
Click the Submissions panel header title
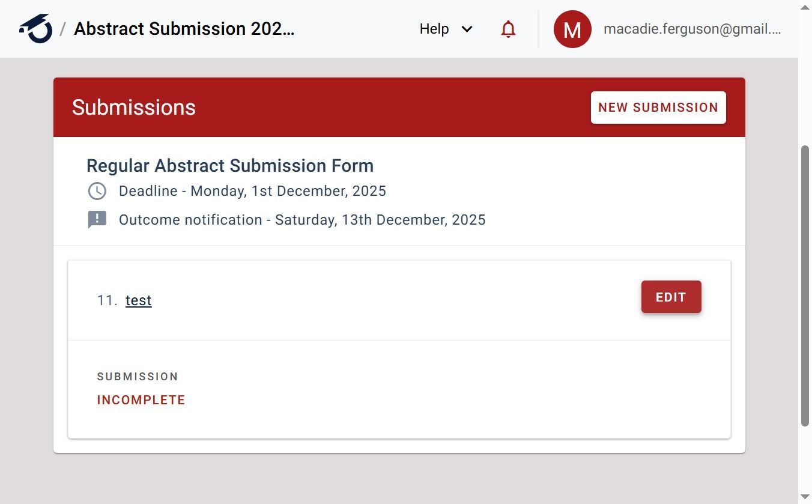[134, 108]
